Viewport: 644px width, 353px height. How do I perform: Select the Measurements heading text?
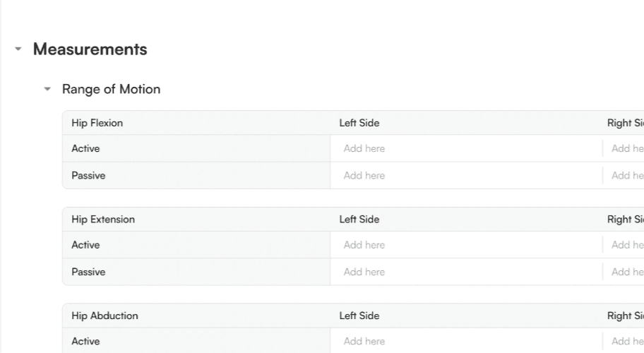click(x=90, y=49)
